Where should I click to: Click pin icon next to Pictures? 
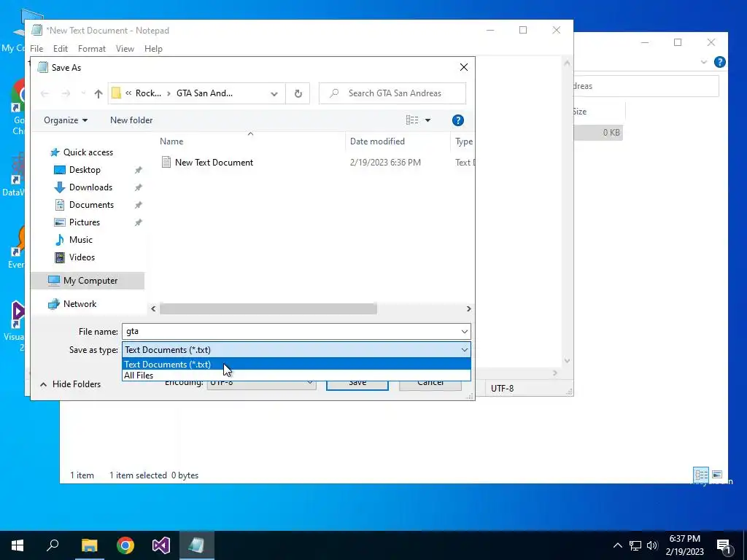pos(138,222)
